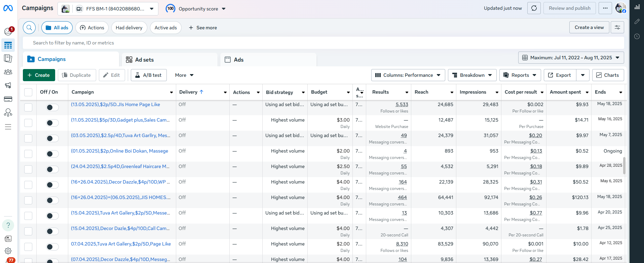This screenshot has width=644, height=263.
Task: Open the Audiences icon in left sidebar
Action: click(x=8, y=72)
